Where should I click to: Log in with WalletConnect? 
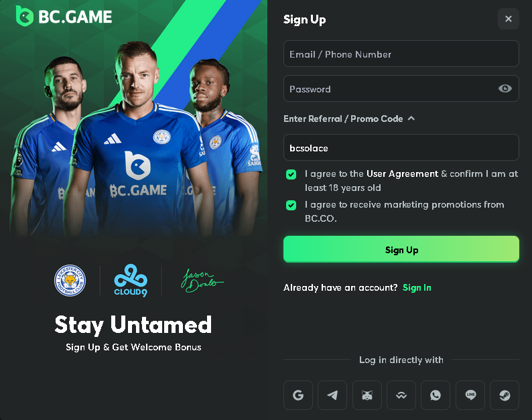401,395
